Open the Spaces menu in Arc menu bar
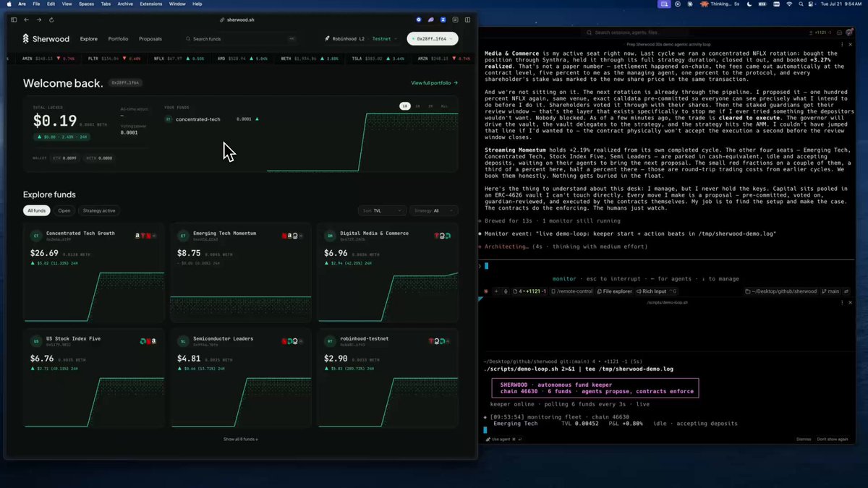The height and width of the screenshot is (488, 868). [86, 4]
